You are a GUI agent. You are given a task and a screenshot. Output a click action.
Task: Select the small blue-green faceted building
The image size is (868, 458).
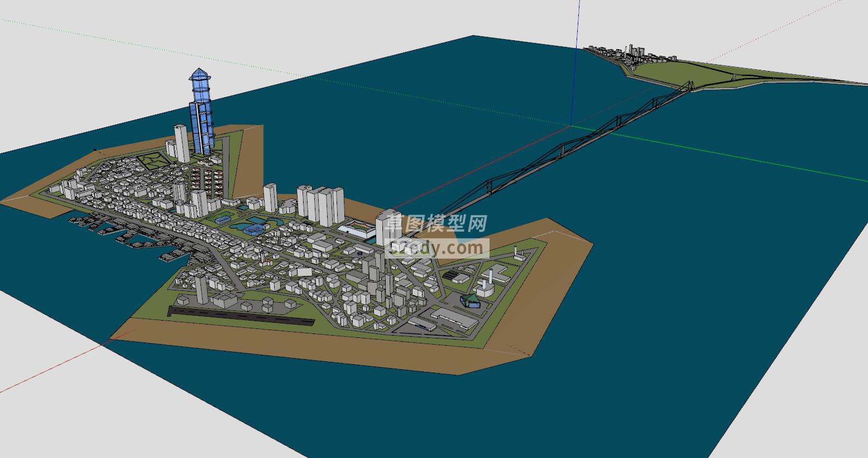pyautogui.click(x=470, y=300)
